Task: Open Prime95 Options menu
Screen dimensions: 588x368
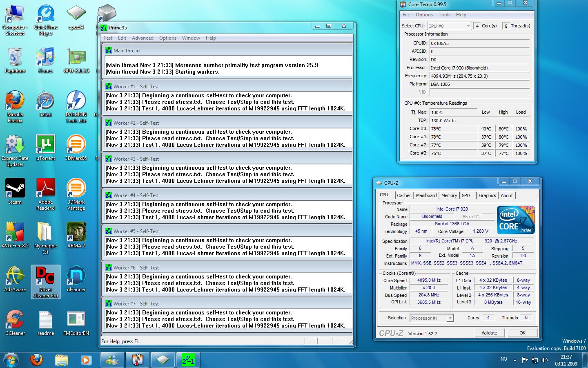Action: point(168,38)
